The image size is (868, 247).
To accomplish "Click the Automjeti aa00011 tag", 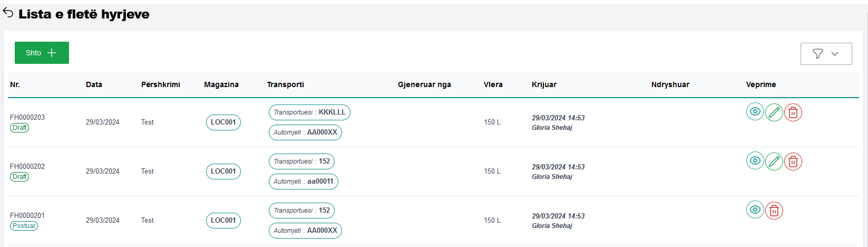I will (x=304, y=182).
